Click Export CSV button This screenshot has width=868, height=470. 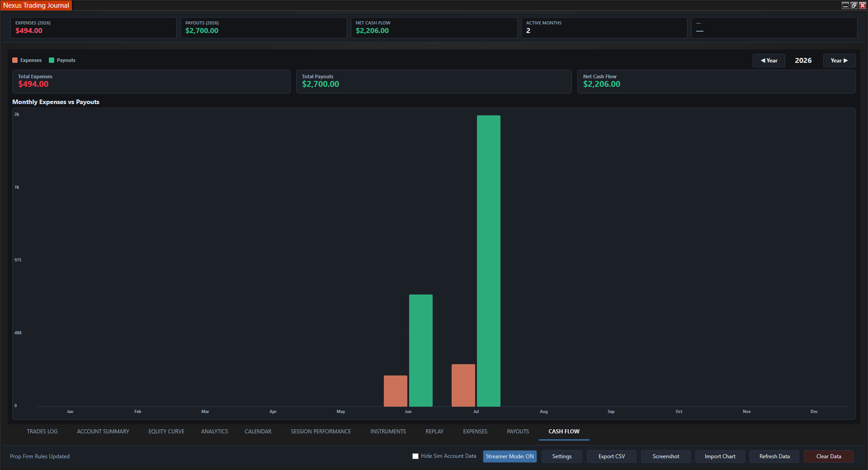click(x=612, y=456)
